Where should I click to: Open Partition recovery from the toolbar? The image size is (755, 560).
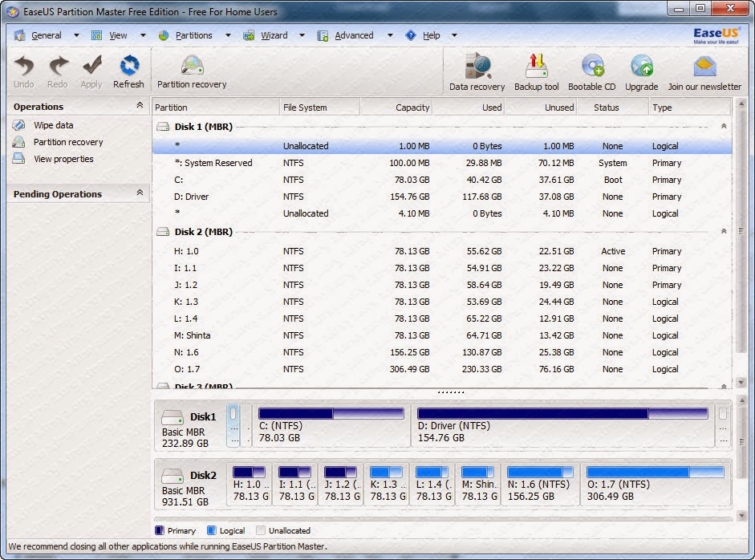[192, 66]
